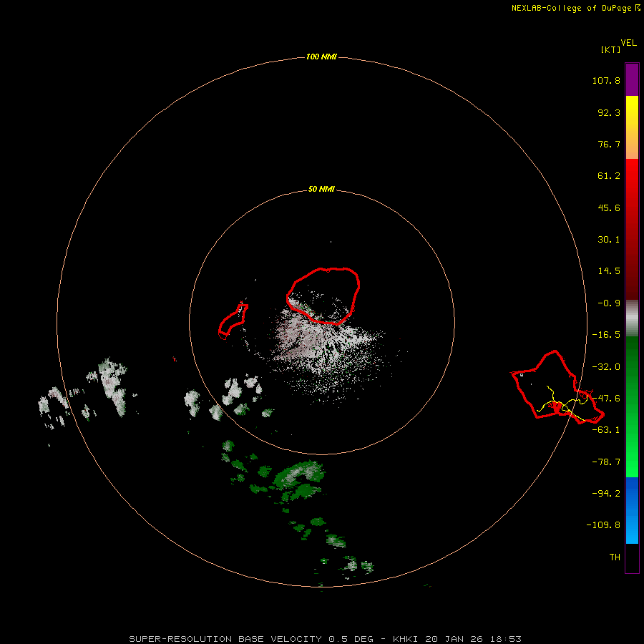Screen dimensions: 644x644
Task: Click the small narrow island outline west of center
Action: 233,321
